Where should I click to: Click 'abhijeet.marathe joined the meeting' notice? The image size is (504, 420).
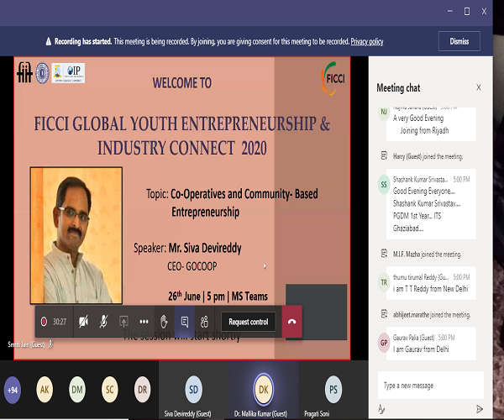tap(432, 315)
